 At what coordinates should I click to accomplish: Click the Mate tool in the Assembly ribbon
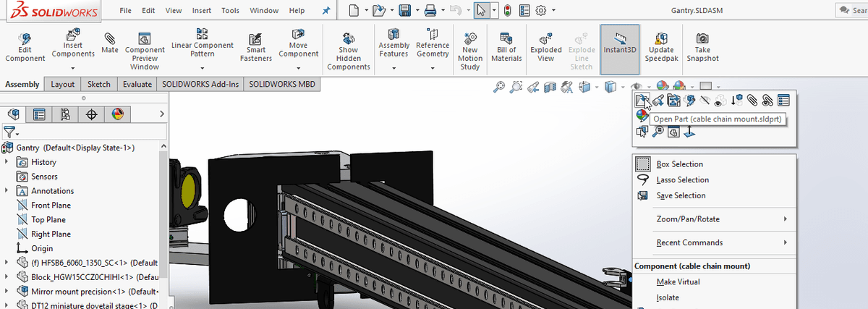coord(110,42)
